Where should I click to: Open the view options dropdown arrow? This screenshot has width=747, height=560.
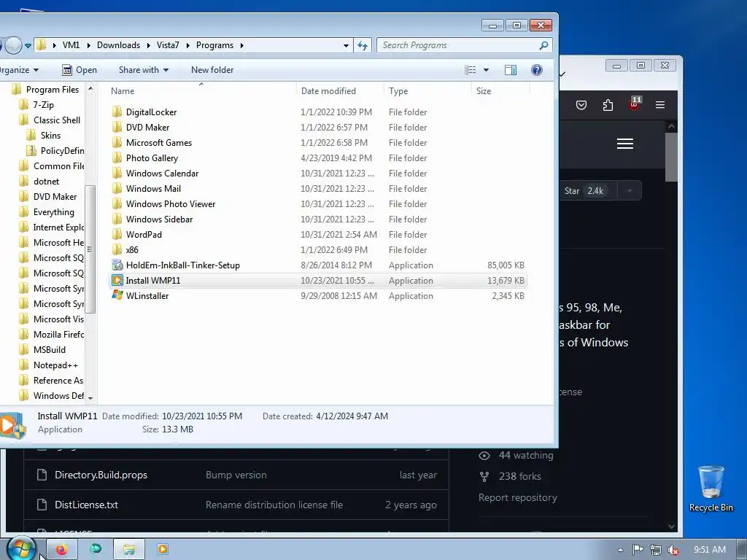(486, 70)
